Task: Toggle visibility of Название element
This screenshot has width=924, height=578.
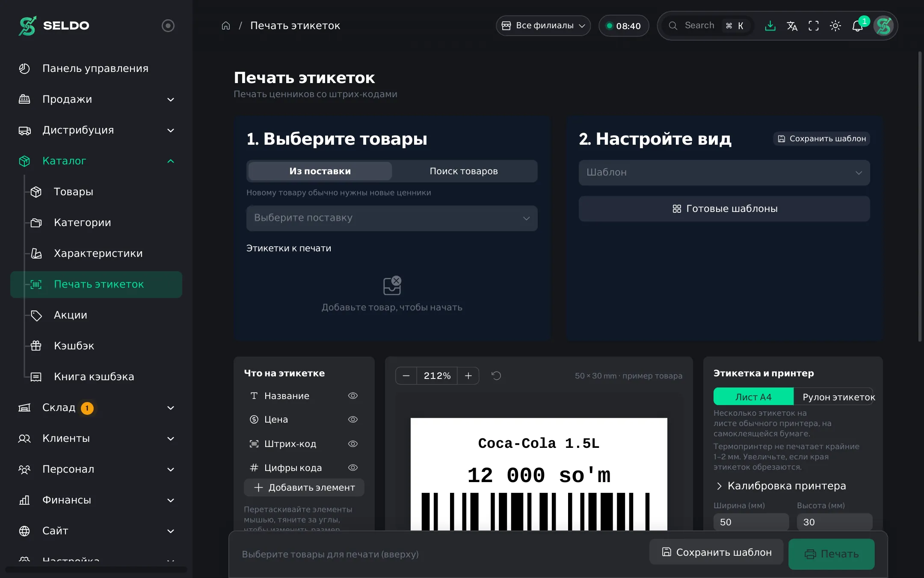Action: coord(353,396)
